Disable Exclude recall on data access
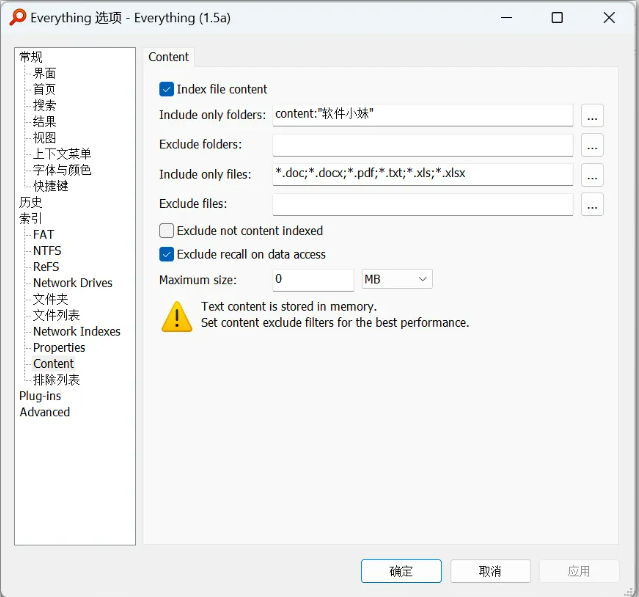 point(167,254)
